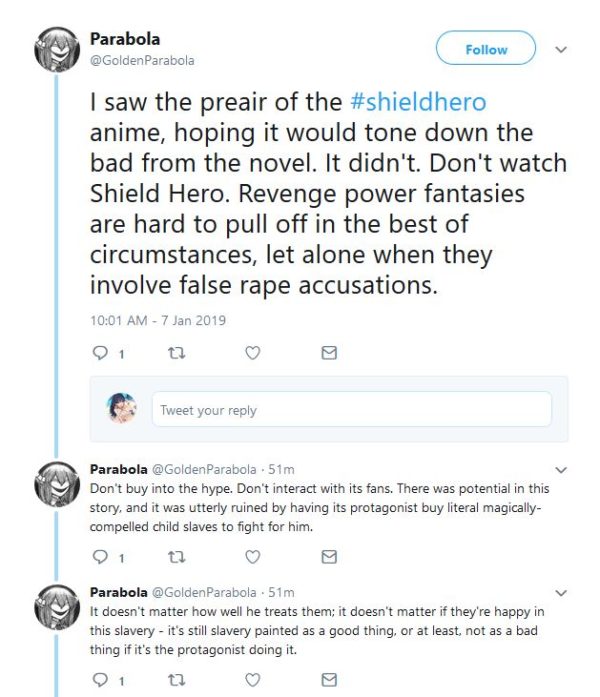Viewport: 600px width, 697px height.
Task: Like the 'Don't buy into the hype' tweet
Action: point(253,557)
